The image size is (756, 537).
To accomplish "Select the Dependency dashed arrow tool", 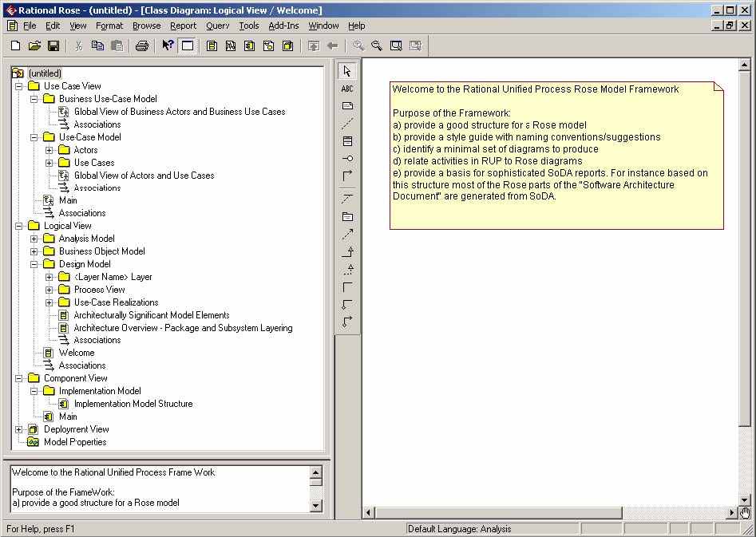I will click(347, 235).
